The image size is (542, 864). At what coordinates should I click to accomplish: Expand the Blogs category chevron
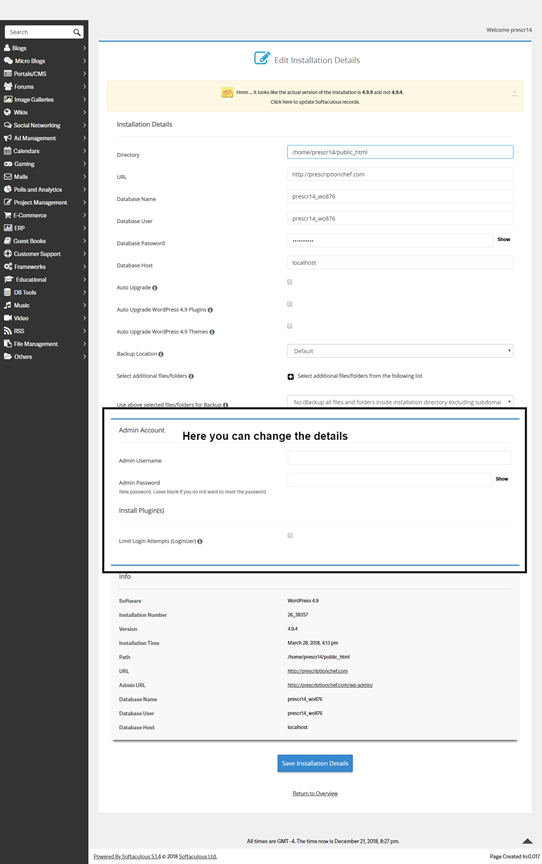pyautogui.click(x=84, y=48)
